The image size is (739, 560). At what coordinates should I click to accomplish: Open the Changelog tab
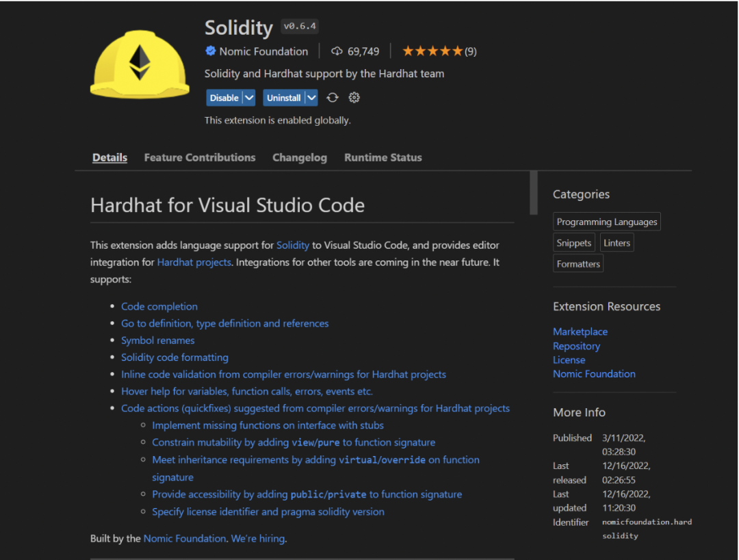pos(300,157)
